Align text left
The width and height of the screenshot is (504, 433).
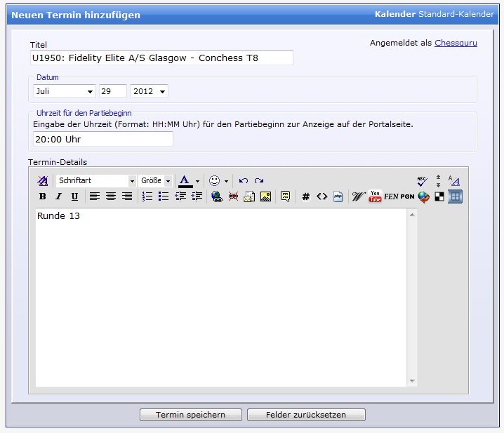click(95, 196)
